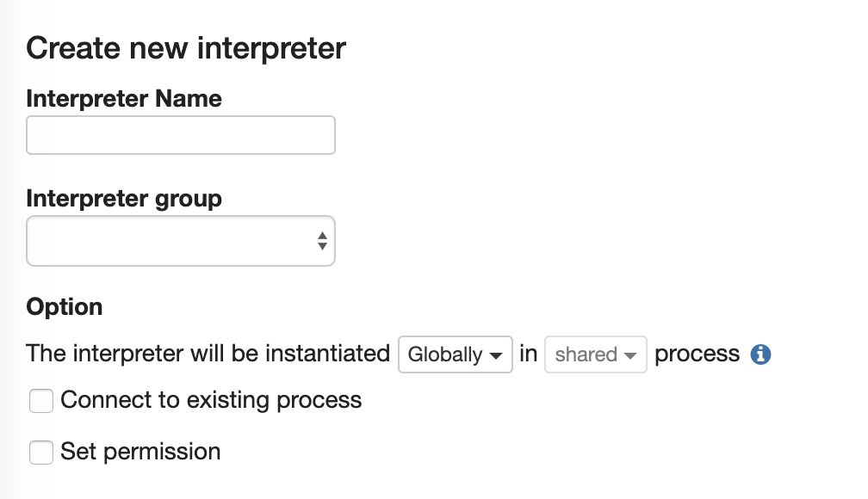Click the 'Connect to existing process' label text
Screen dimensions: 868x499
(x=211, y=400)
